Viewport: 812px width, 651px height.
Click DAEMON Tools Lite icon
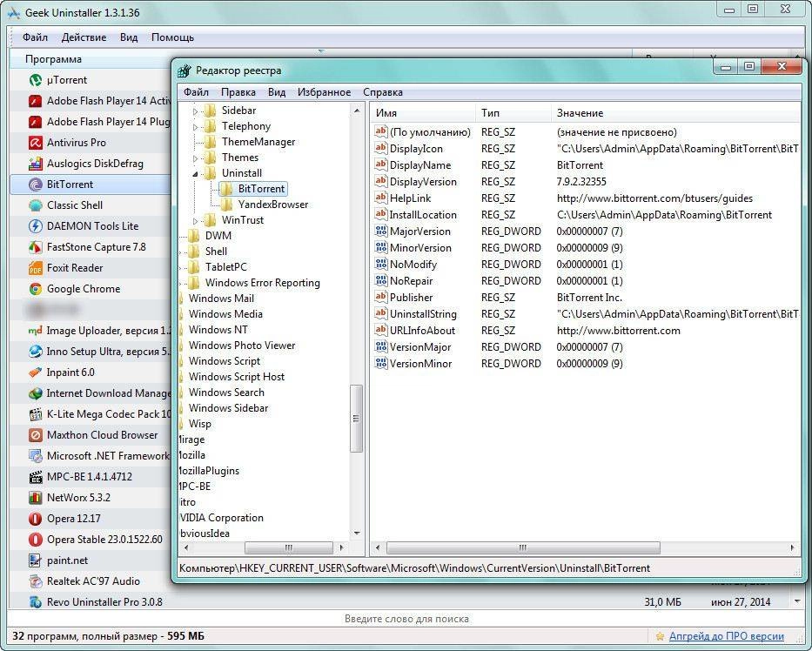click(x=35, y=226)
